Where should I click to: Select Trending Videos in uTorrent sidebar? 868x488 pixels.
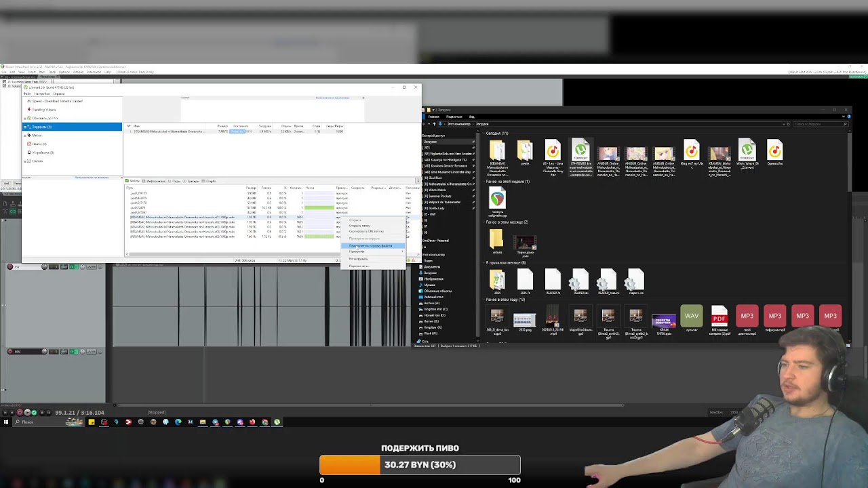click(44, 110)
